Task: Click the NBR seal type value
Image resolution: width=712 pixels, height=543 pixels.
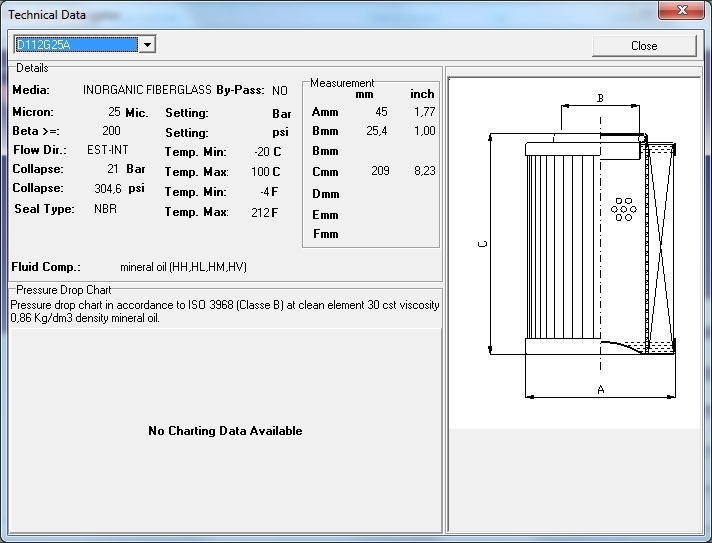Action: [105, 210]
